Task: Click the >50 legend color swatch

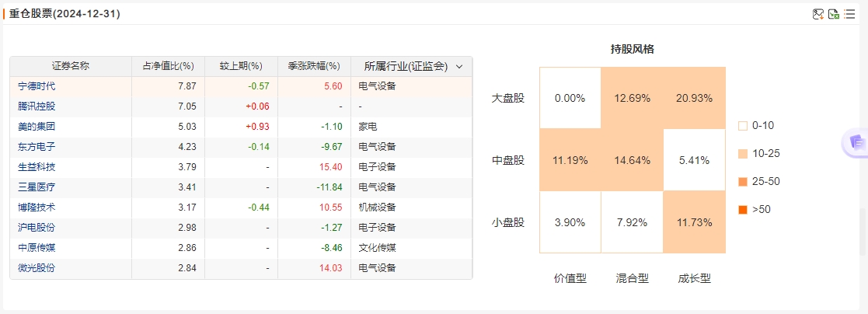Action: pos(743,210)
